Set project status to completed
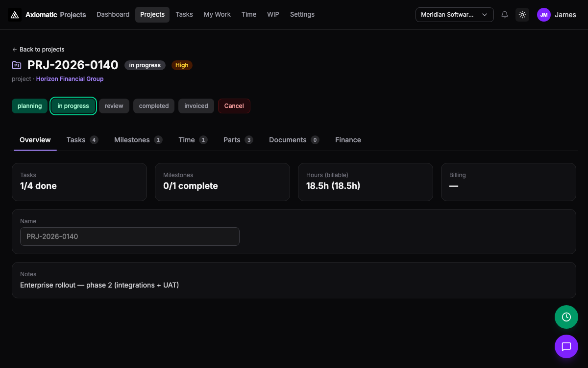This screenshot has width=588, height=368. 154,106
